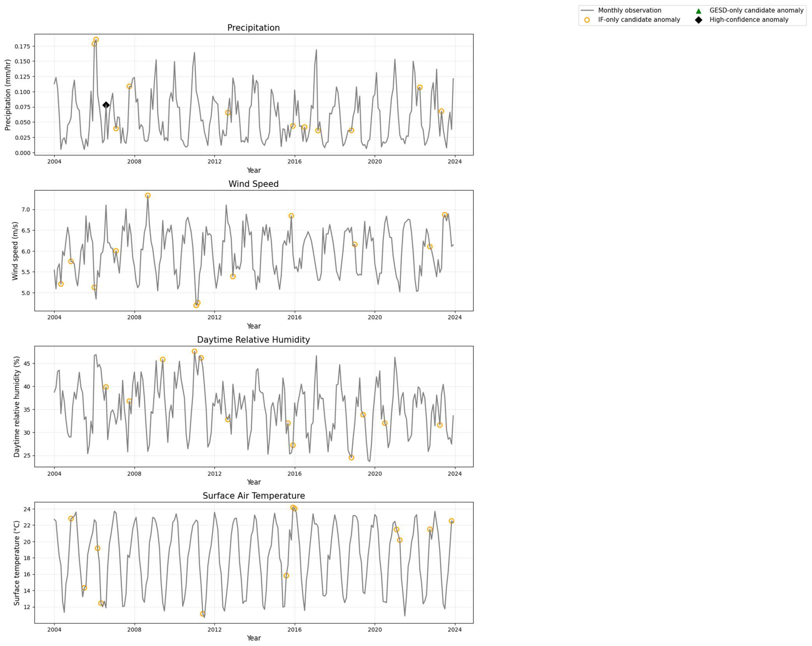
Task: Click the lowest orange anomaly circle in Temperature plot
Action: 203,614
